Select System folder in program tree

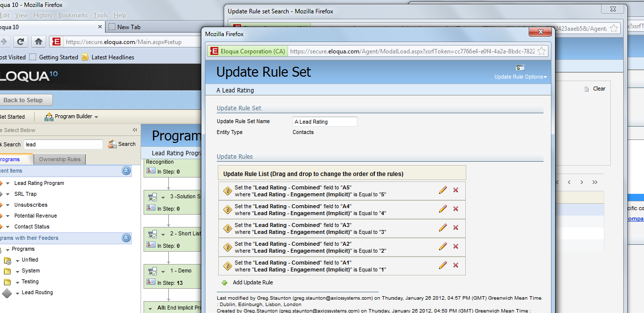[x=31, y=271]
